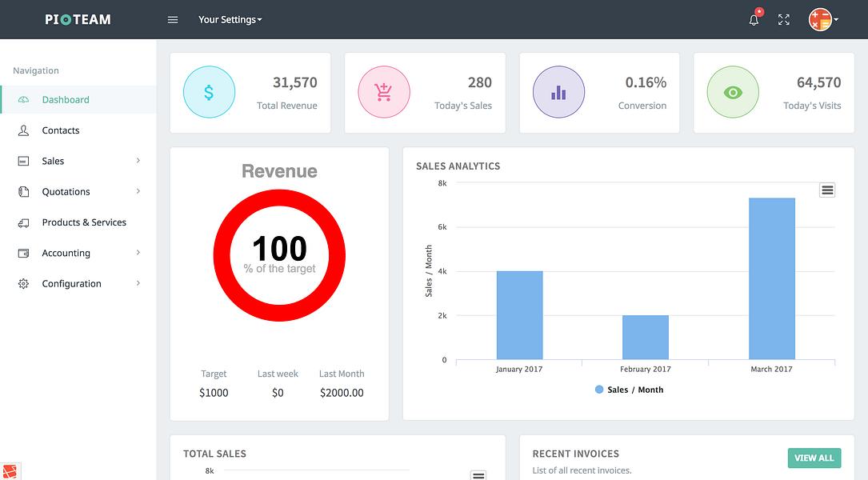
Task: Open the Your Settings dropdown
Action: pos(230,19)
